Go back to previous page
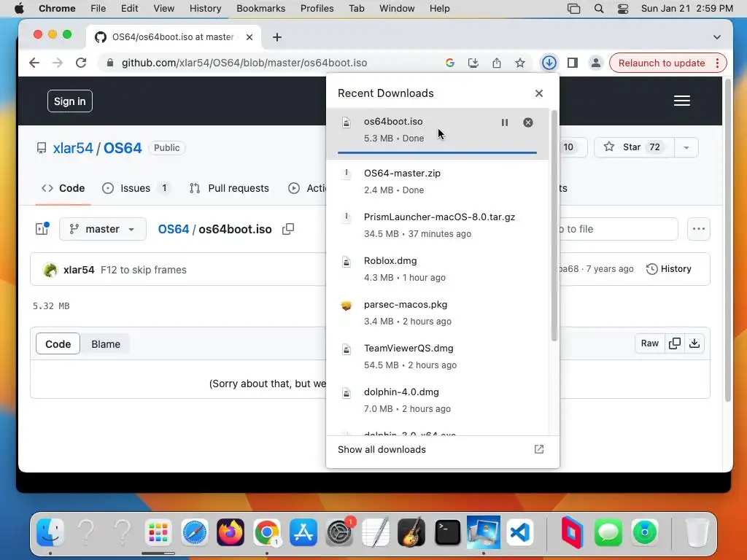Viewport: 747px width, 560px height. [34, 63]
